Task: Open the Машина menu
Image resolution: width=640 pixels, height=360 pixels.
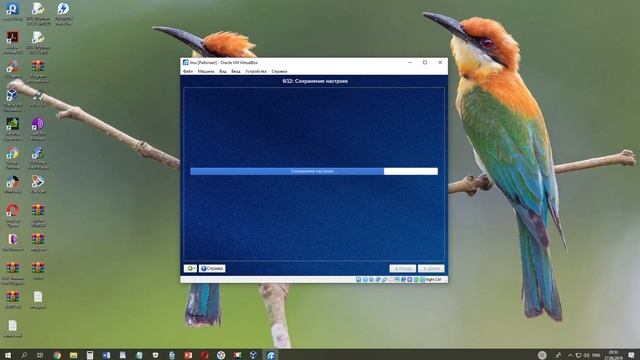Action: [206, 71]
